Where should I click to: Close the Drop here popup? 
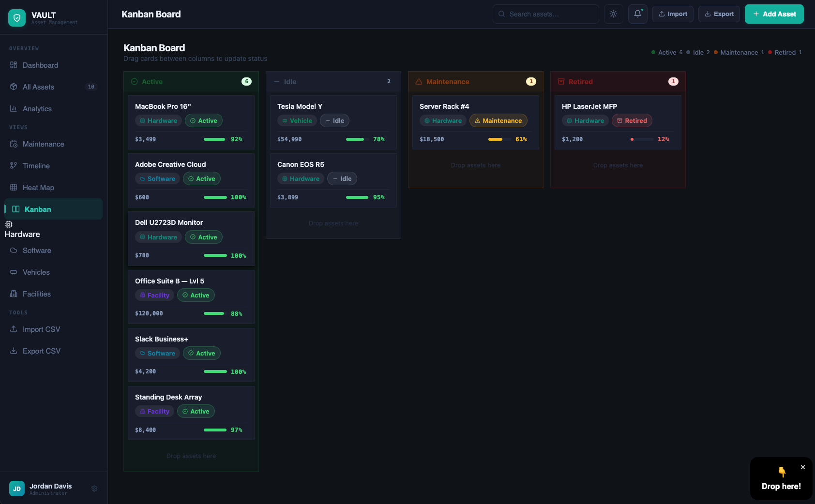[802, 467]
